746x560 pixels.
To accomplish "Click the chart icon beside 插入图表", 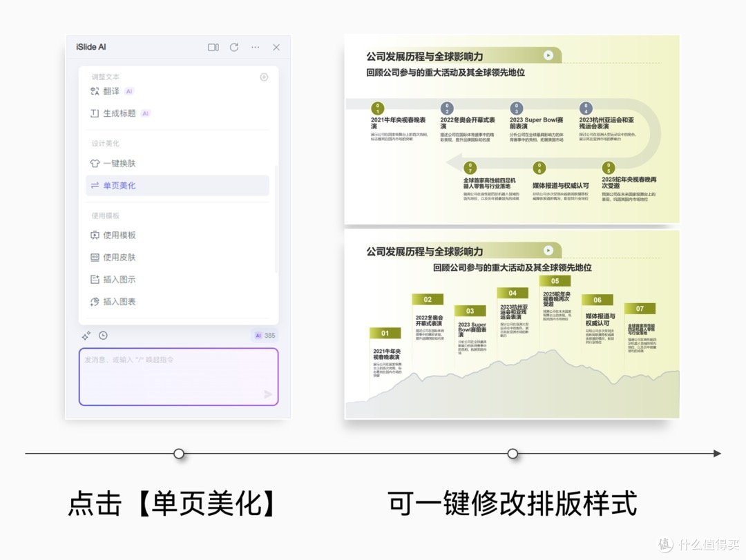I will [95, 302].
